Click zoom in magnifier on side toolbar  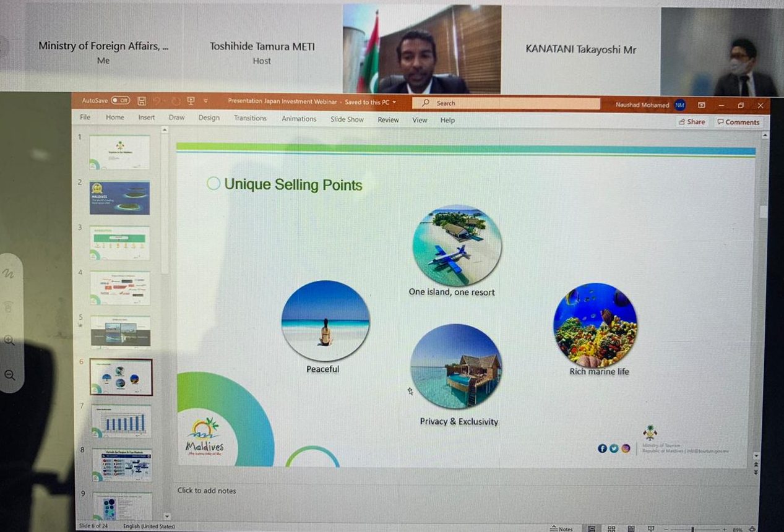9,340
